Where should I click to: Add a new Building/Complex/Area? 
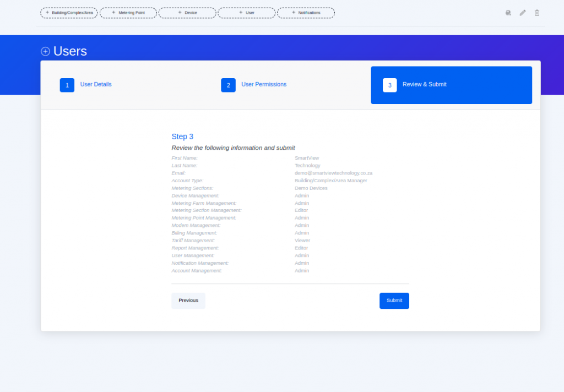coord(69,13)
